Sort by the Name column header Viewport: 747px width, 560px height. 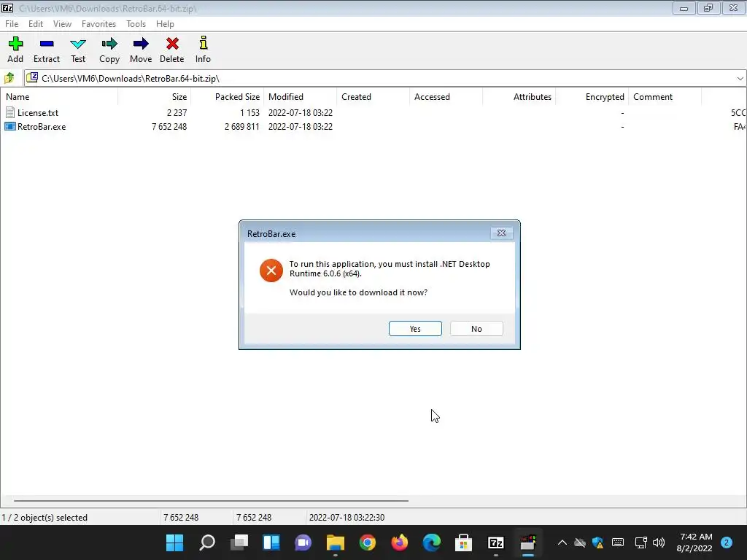click(x=59, y=97)
